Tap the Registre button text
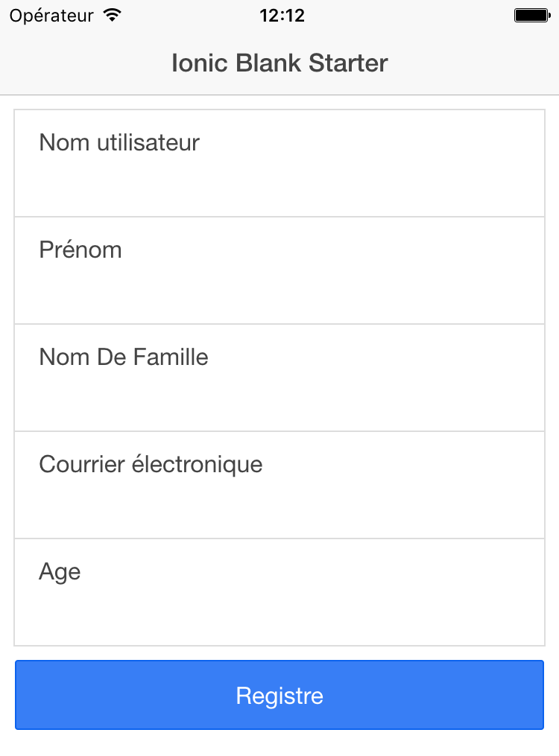 [x=279, y=696]
